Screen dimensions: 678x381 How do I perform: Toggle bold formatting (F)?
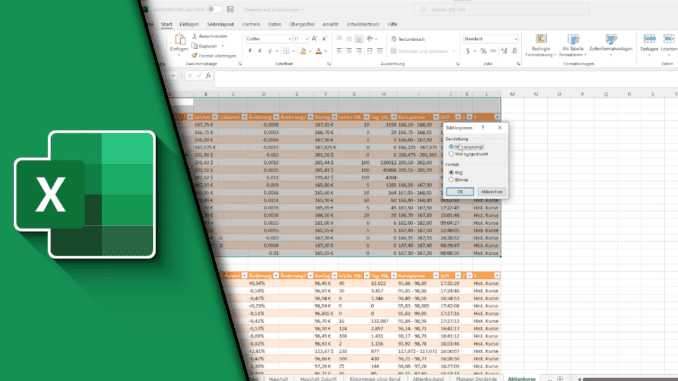pos(250,51)
